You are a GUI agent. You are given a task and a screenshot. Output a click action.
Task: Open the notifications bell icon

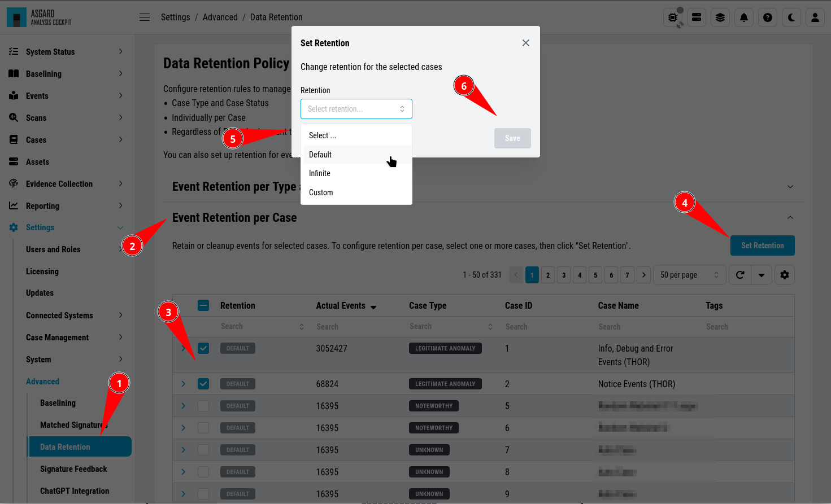744,17
